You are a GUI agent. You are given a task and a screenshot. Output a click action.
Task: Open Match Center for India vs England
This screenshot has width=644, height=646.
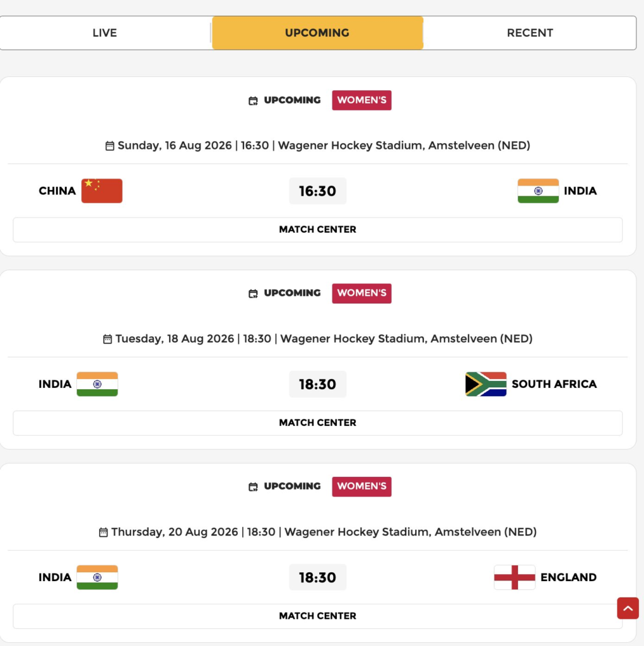click(x=317, y=616)
